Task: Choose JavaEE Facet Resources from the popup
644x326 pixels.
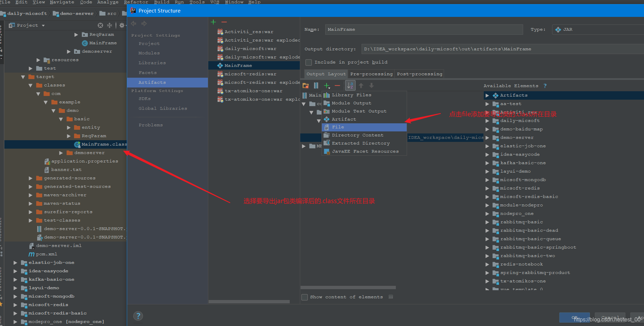Action: tap(364, 151)
